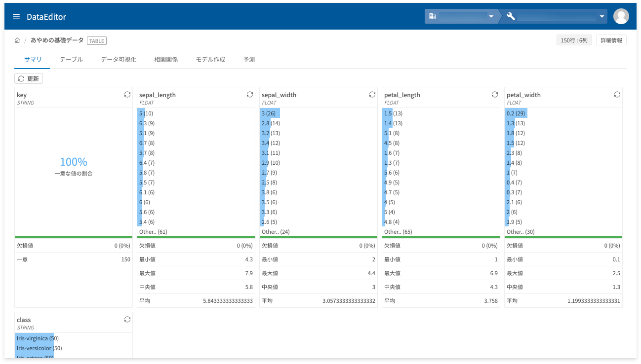
Task: Refresh the class column card
Action: pyautogui.click(x=127, y=319)
